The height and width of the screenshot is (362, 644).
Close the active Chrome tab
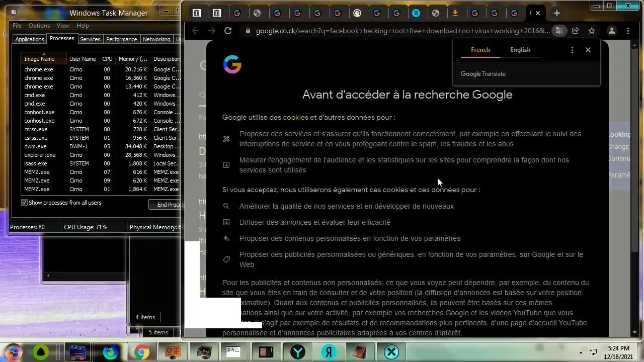[x=537, y=13]
